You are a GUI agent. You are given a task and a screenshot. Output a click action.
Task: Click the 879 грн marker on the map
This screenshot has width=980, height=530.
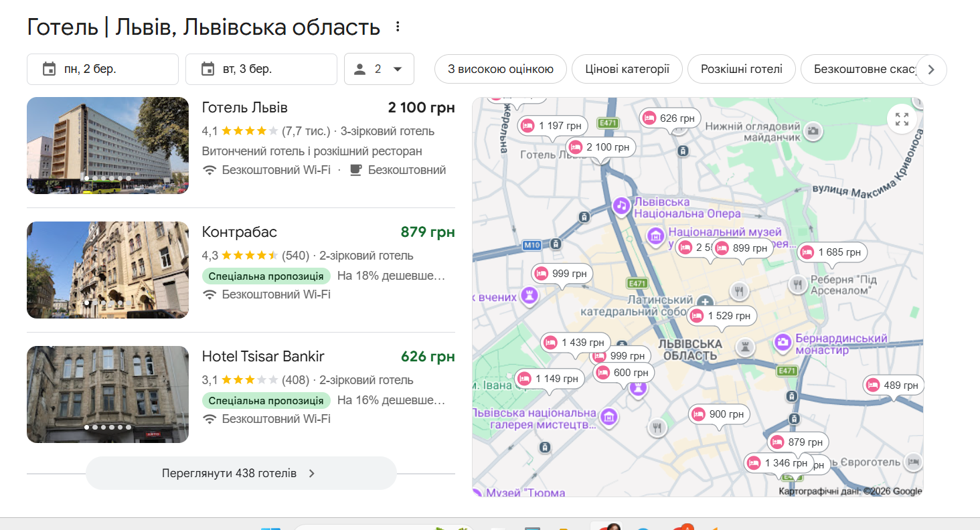[798, 442]
